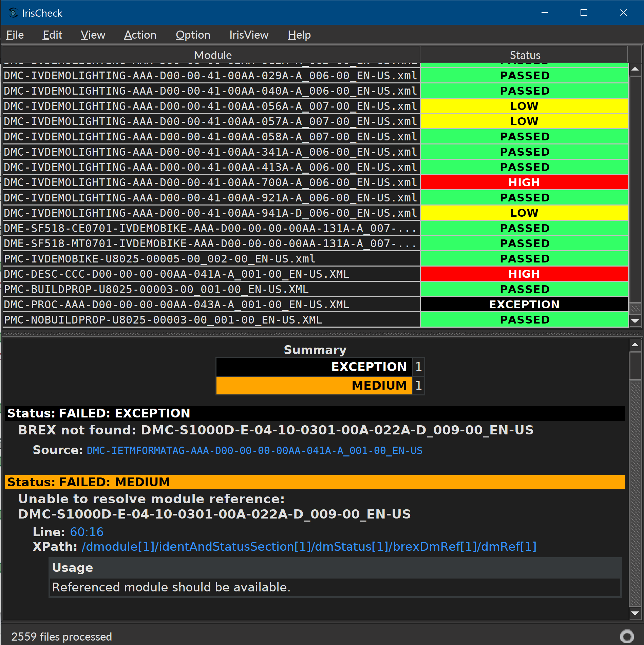Sort by the Status column header
This screenshot has height=645, width=644.
pos(524,55)
